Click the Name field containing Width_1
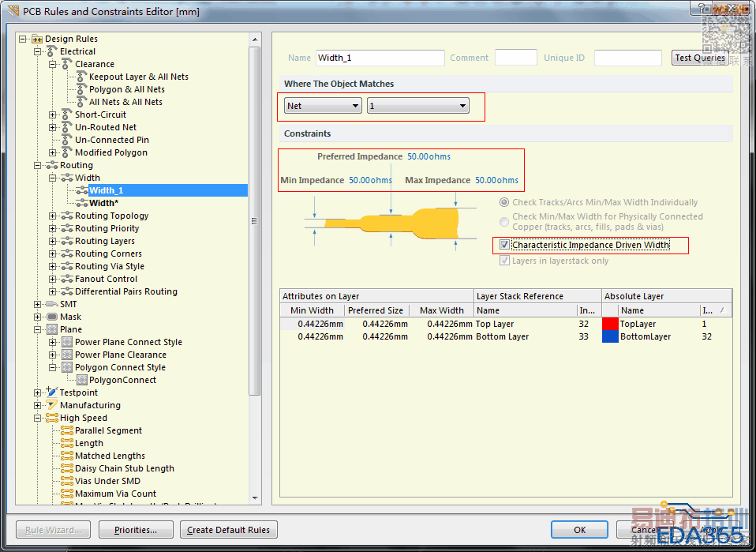Image resolution: width=756 pixels, height=552 pixels. pos(380,58)
